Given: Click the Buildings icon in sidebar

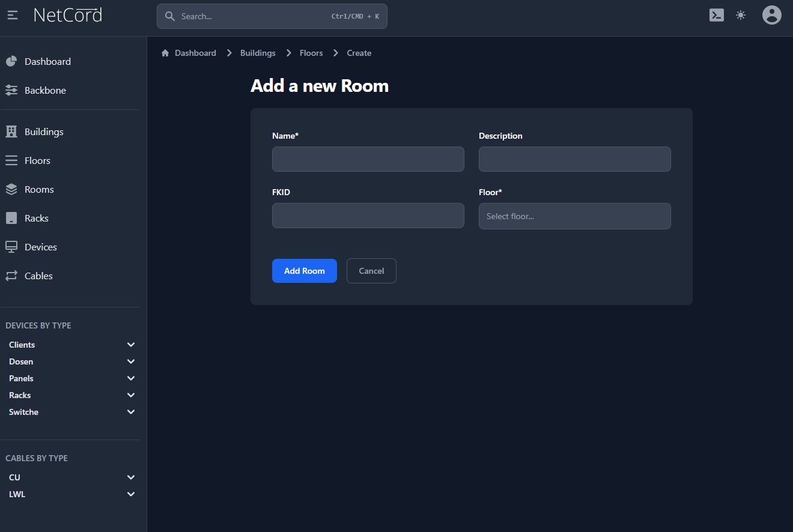Looking at the screenshot, I should [x=11, y=131].
